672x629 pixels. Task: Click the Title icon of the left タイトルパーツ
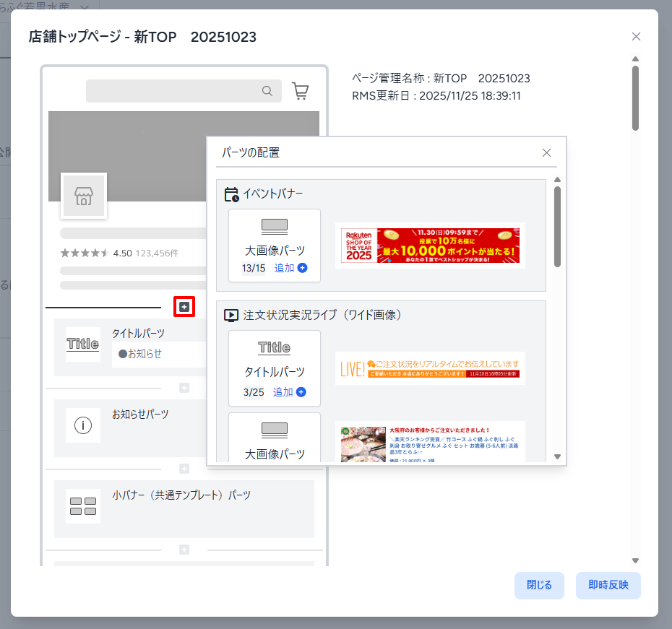pos(83,344)
